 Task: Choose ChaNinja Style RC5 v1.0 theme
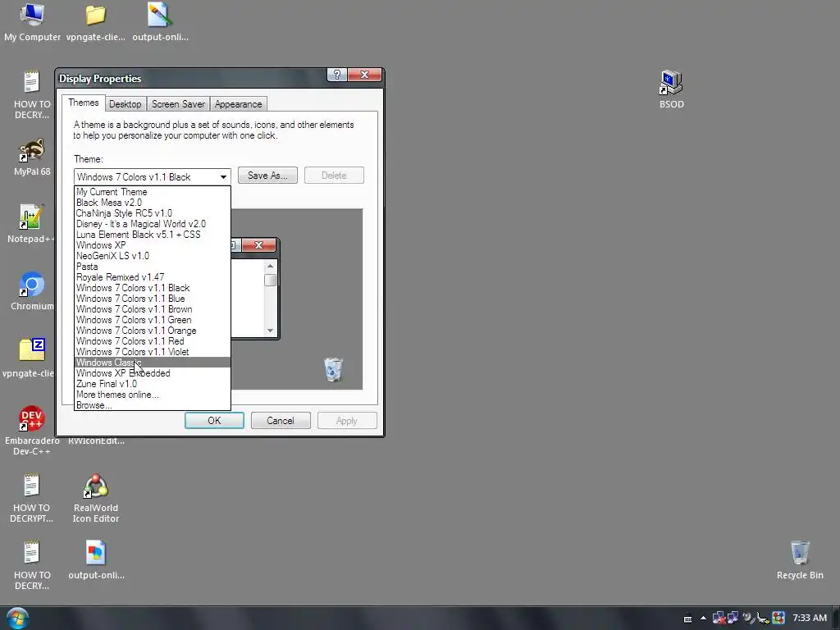(x=152, y=213)
